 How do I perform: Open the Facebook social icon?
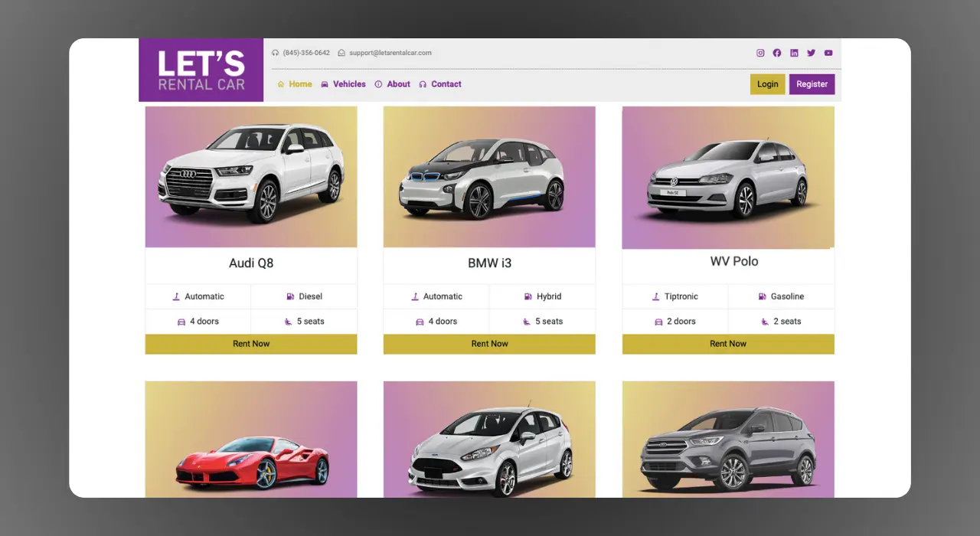coord(777,53)
